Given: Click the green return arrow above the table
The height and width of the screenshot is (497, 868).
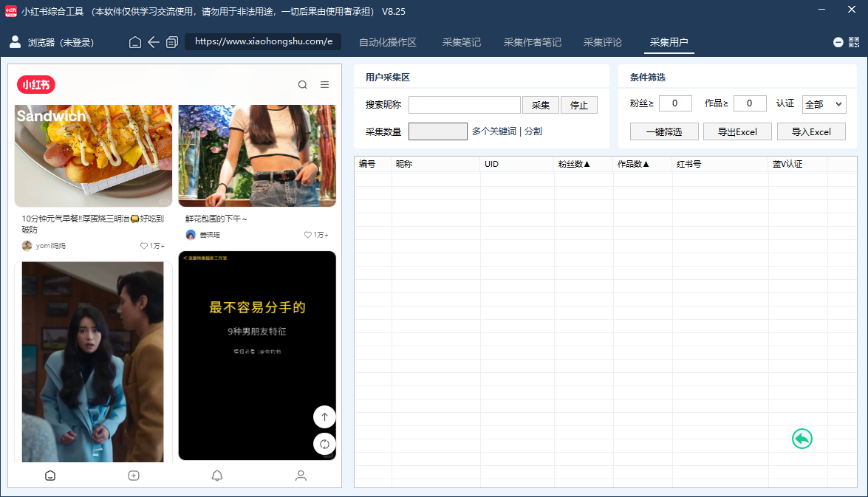Looking at the screenshot, I should 802,438.
